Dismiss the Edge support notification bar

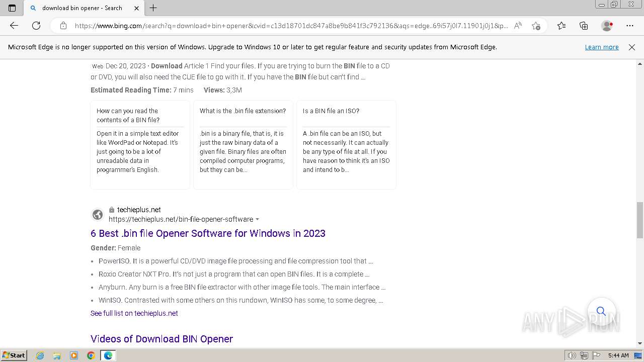632,47
